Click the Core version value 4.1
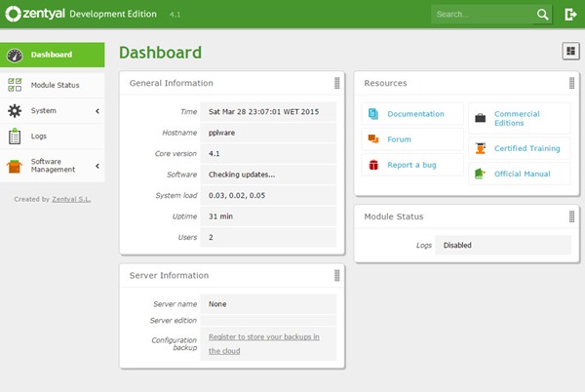The height and width of the screenshot is (392, 585). tap(214, 153)
